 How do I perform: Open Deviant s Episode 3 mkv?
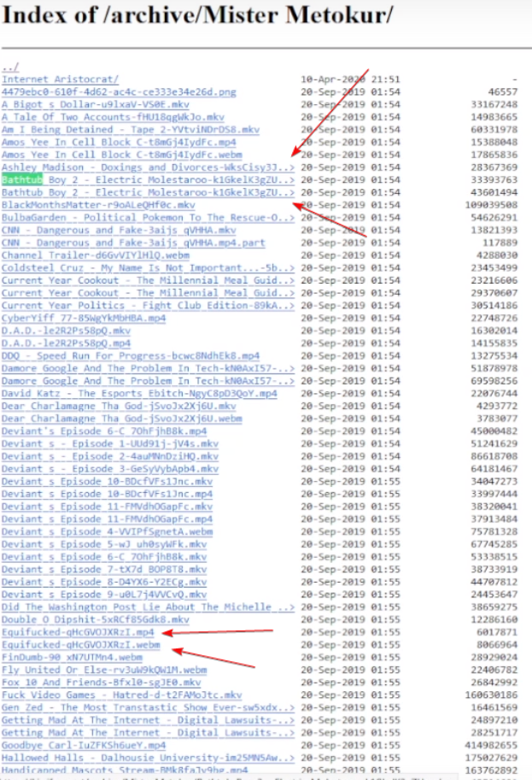[110, 468]
